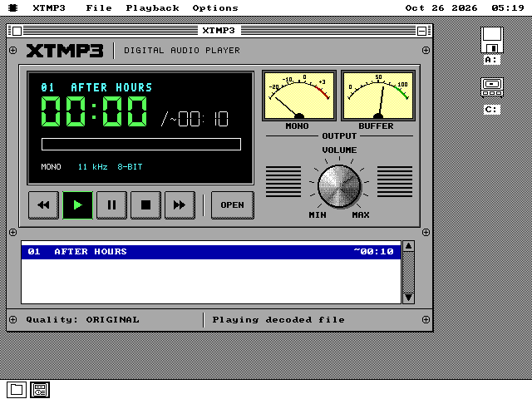
Task: Click the 05:19 clock in menu bar
Action: [x=508, y=7]
